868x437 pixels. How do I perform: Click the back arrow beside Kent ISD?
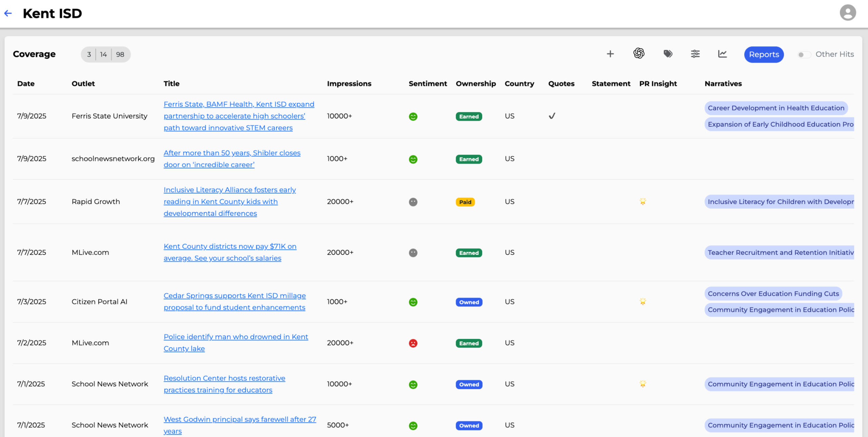[8, 13]
